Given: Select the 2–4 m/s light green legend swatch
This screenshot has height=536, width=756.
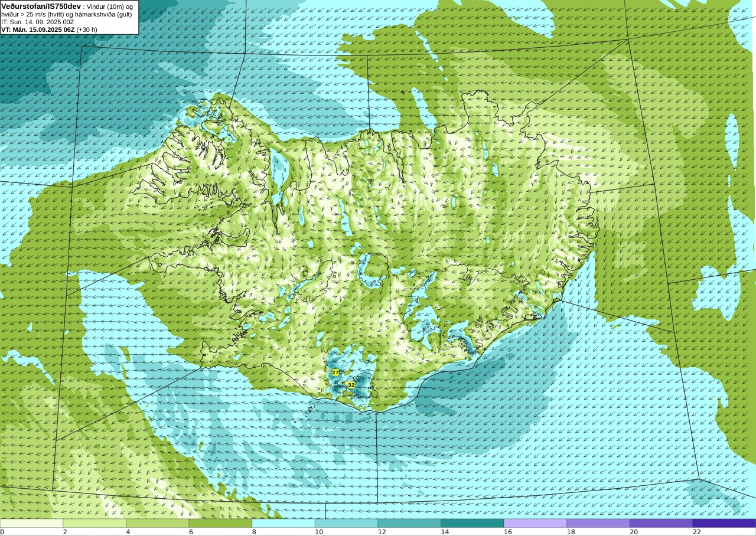Looking at the screenshot, I should coord(94,523).
